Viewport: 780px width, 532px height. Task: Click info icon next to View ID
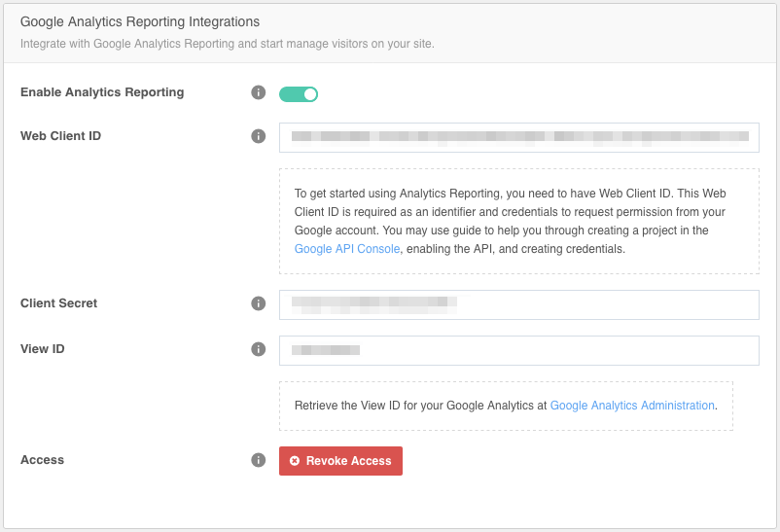pyautogui.click(x=258, y=349)
